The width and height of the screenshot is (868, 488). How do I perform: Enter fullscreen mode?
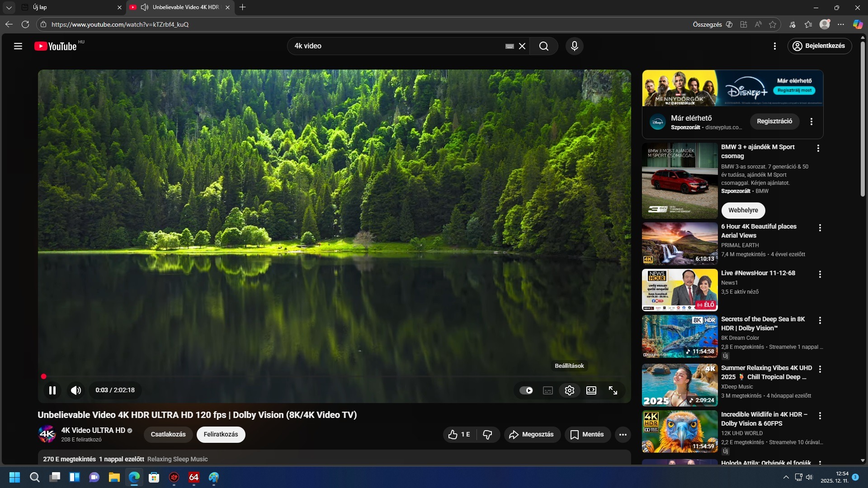(x=613, y=390)
